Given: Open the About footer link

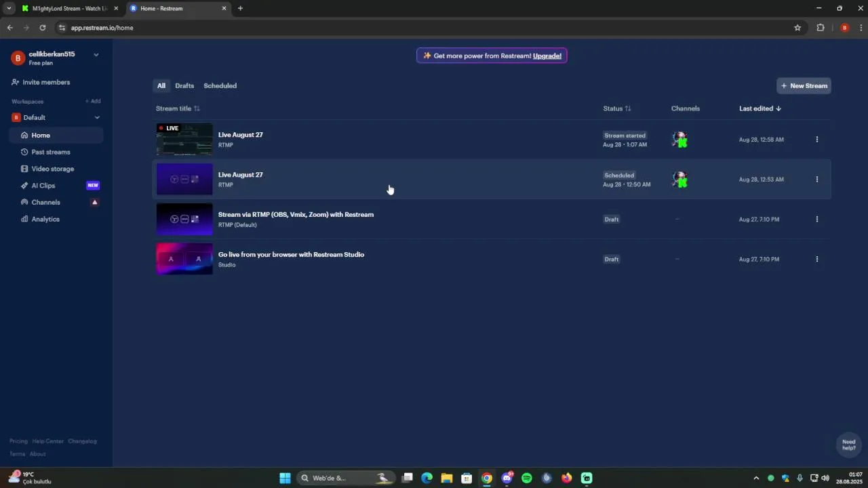Looking at the screenshot, I should (x=37, y=454).
